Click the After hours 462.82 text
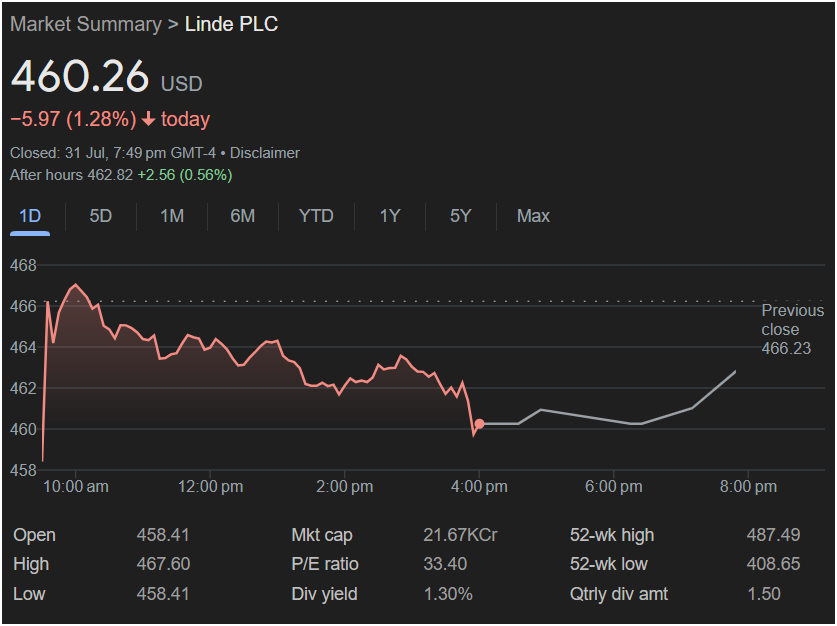The image size is (837, 626). [71, 175]
